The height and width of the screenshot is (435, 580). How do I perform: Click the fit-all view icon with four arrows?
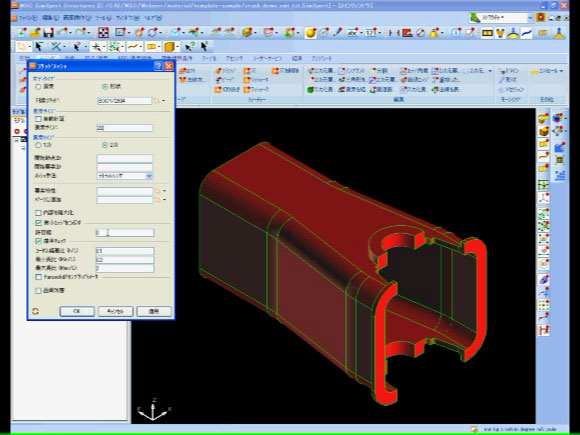click(103, 33)
